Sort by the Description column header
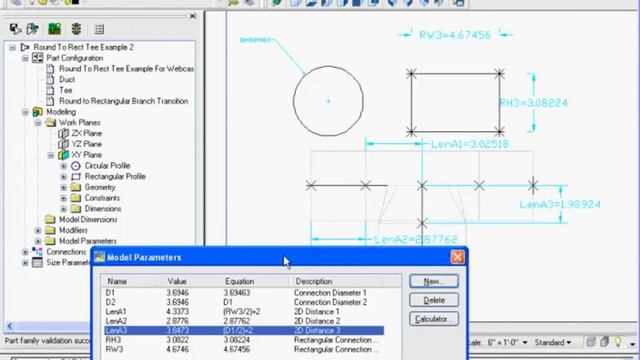Image resolution: width=640 pixels, height=360 pixels. click(336, 281)
